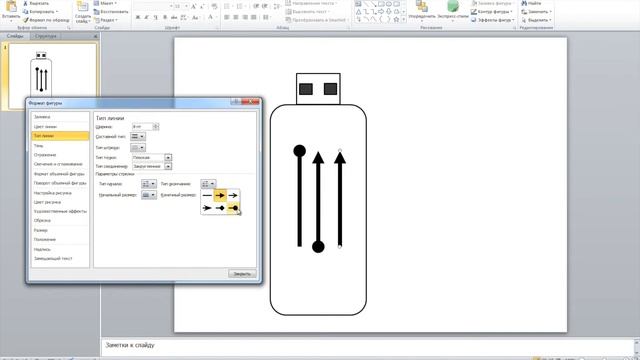Click Copy (Копировать) in the clipboard group
Viewport: 640px width, 360px height.
pyautogui.click(x=40, y=11)
